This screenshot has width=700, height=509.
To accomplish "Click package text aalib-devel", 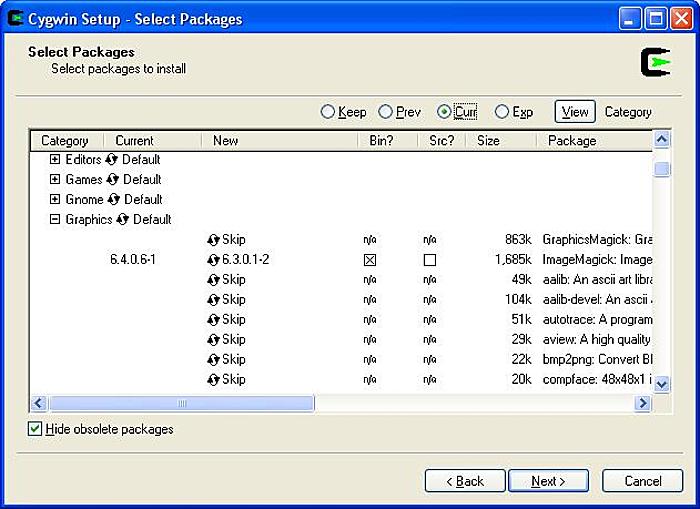I will [597, 299].
